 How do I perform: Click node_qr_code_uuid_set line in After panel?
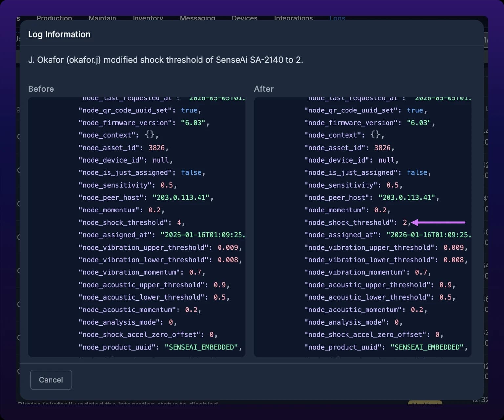click(366, 110)
